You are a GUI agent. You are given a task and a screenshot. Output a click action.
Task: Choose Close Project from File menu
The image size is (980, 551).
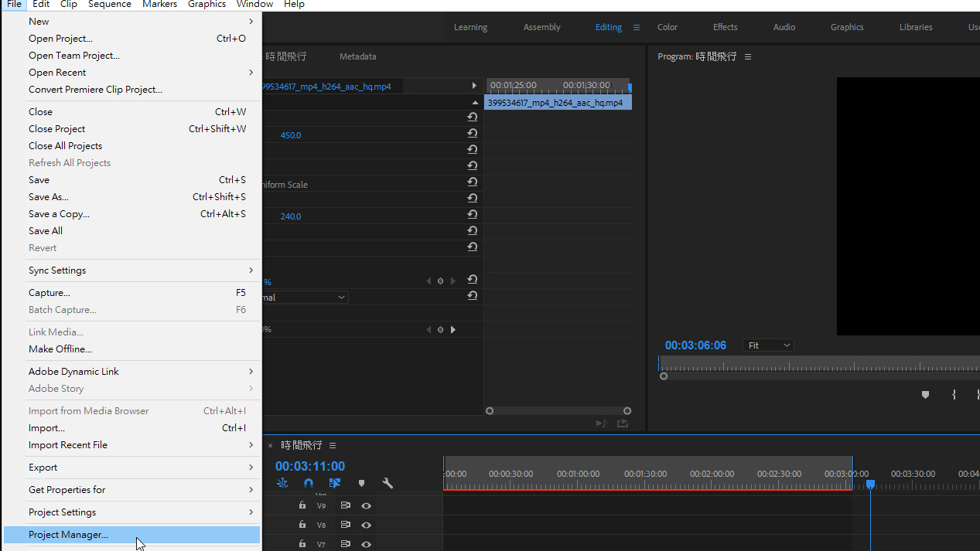tap(131, 129)
